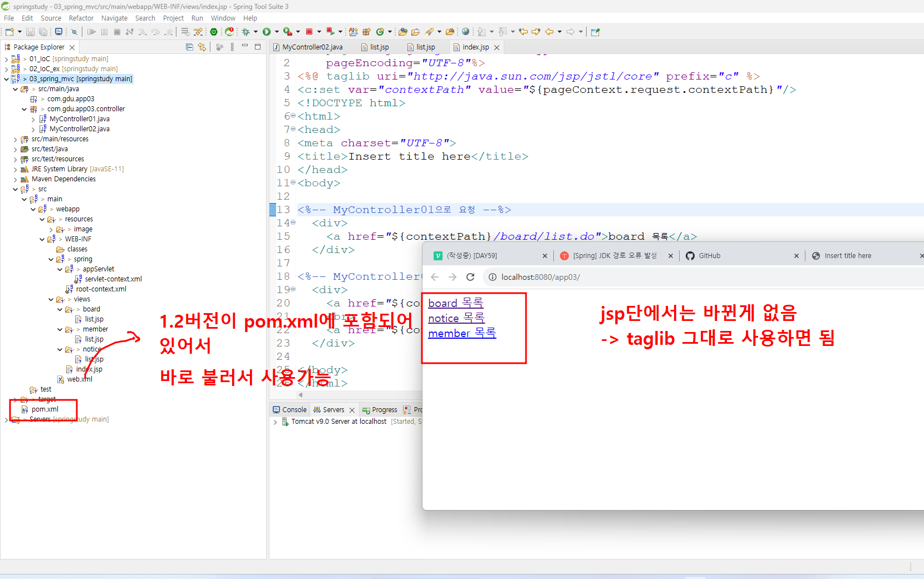The width and height of the screenshot is (924, 579).
Task: Select pom.xml in Package Explorer
Action: pyautogui.click(x=45, y=409)
